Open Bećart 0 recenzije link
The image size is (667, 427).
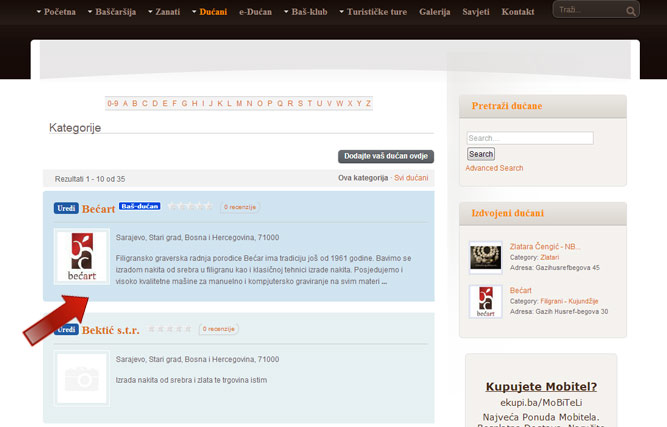(240, 207)
